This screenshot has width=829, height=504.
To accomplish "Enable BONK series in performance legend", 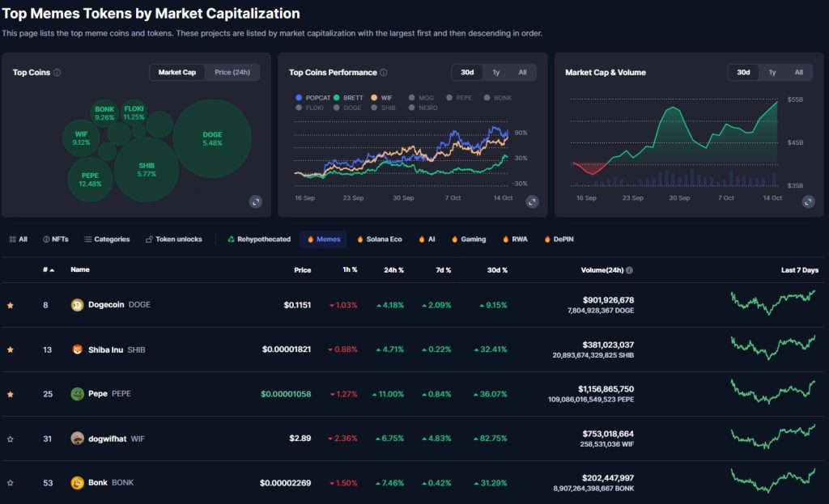I will point(498,98).
